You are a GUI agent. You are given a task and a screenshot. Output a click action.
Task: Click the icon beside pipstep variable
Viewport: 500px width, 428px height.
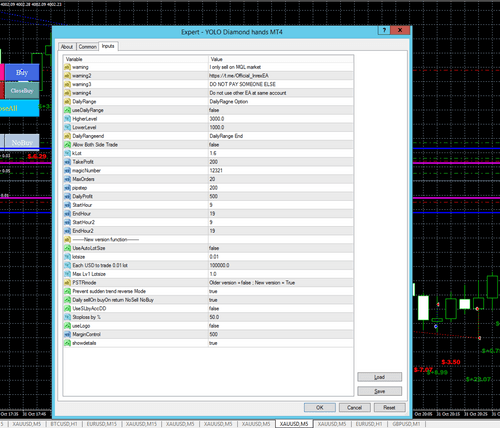[68, 188]
